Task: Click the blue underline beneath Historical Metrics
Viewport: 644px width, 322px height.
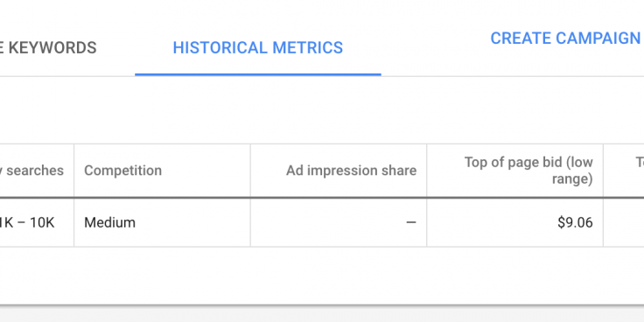Action: coord(258,74)
